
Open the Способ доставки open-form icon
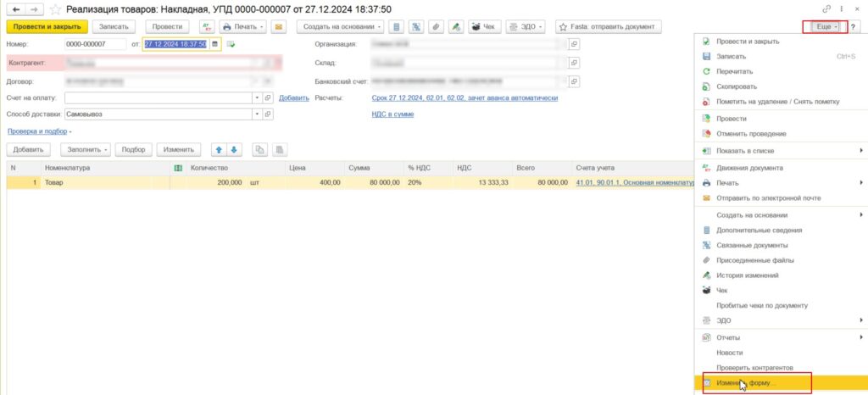click(x=268, y=114)
